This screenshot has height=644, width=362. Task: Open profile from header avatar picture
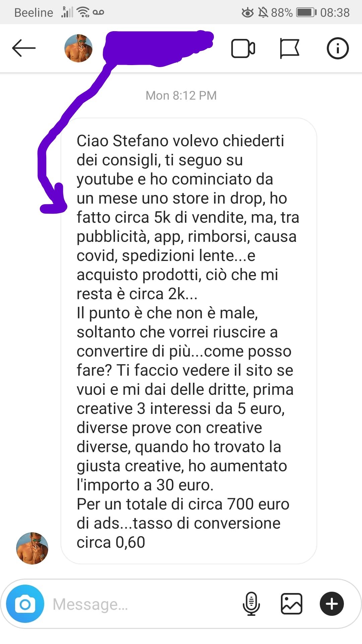click(x=78, y=48)
